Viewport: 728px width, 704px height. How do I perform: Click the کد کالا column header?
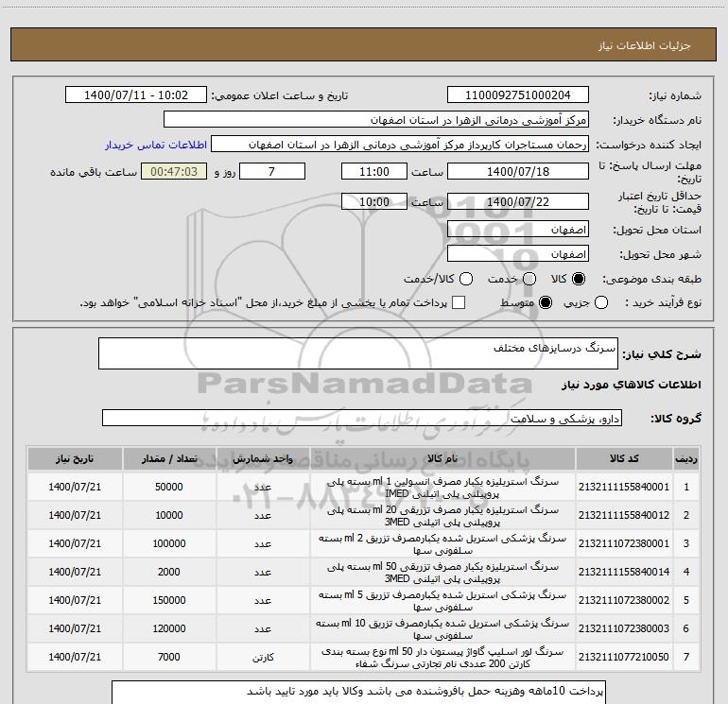624,459
